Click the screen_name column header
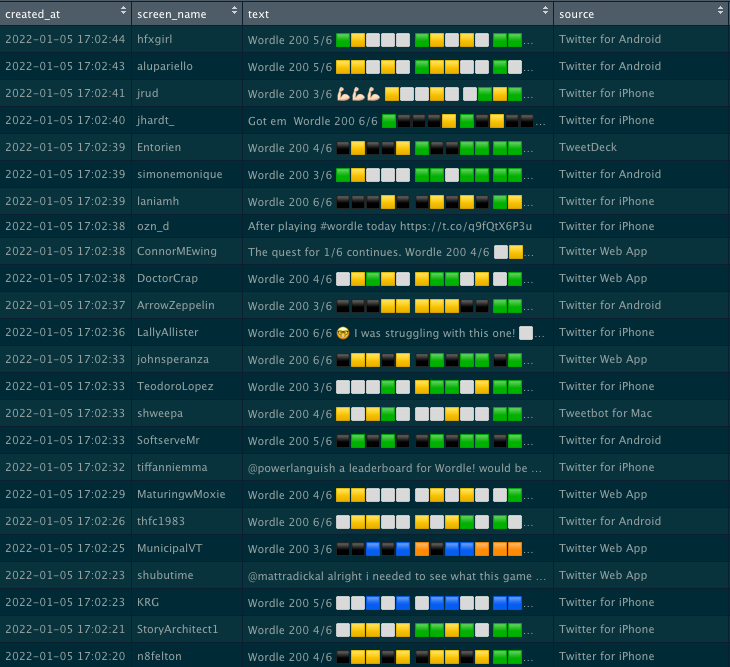 tap(187, 14)
